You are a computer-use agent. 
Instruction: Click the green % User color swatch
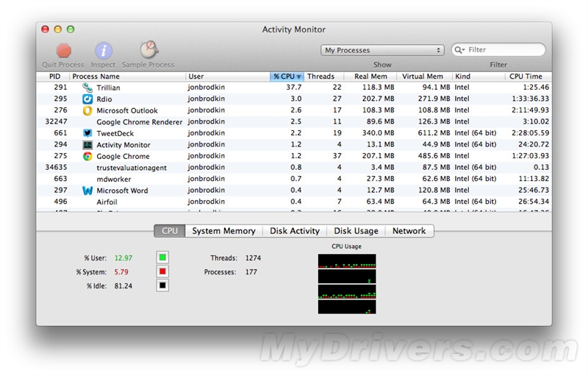pos(162,258)
